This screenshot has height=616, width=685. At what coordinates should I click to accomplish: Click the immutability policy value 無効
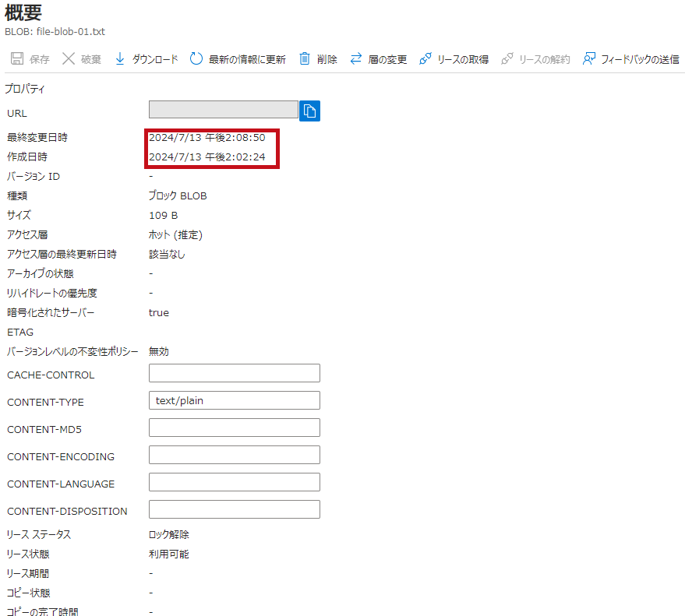tap(158, 352)
